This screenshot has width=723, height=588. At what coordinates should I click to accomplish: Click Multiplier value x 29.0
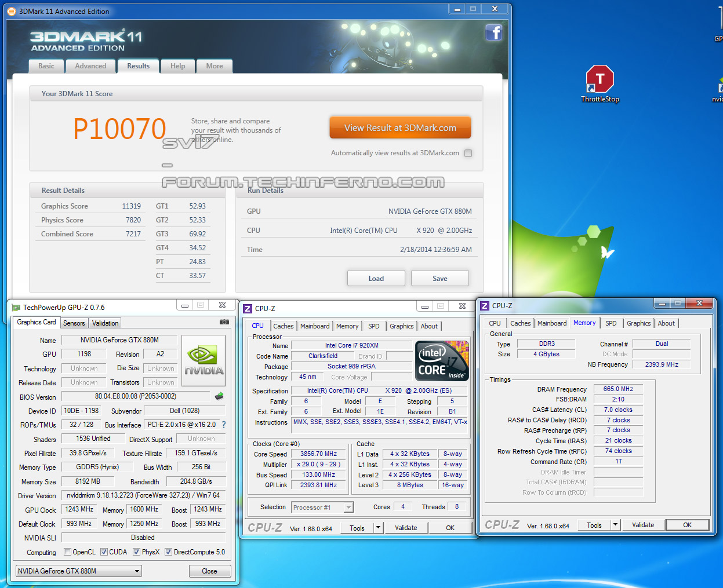click(x=318, y=465)
